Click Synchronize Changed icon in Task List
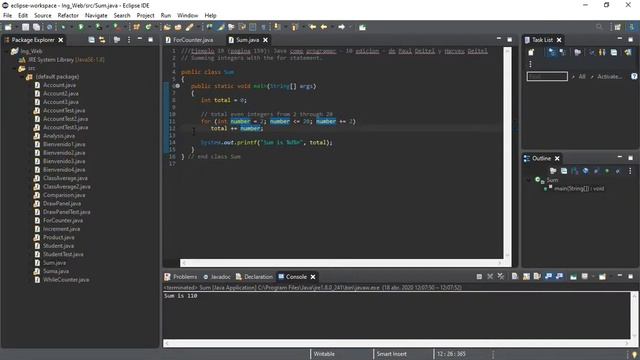Viewport: 640px width, 360px height. pyautogui.click(x=628, y=52)
